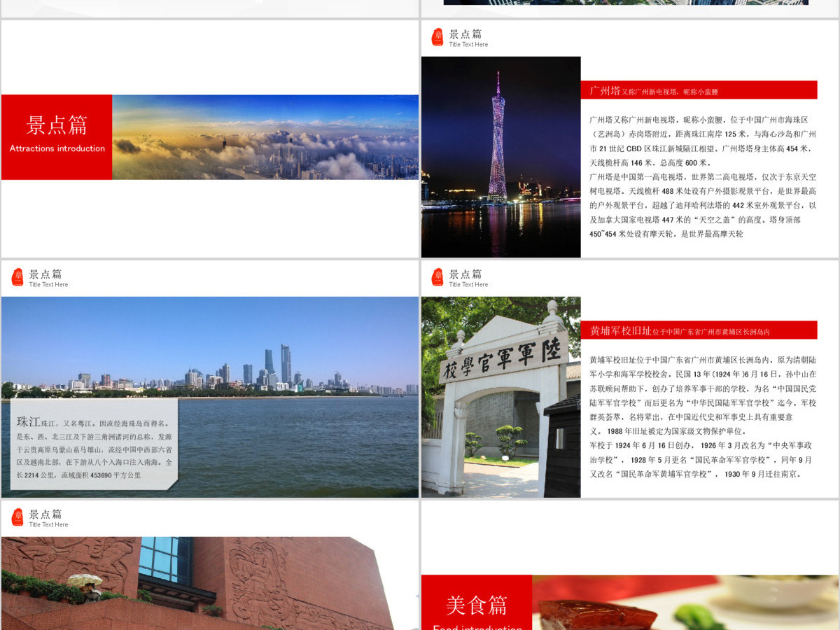This screenshot has height=630, width=840.
Task: Select the 景点篇 title on the 广州塔 slide
Action: click(465, 34)
